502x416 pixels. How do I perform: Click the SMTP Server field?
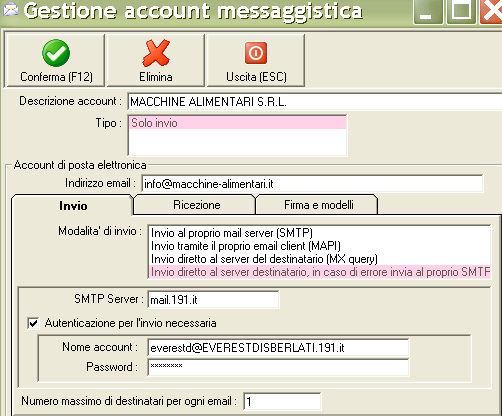pyautogui.click(x=213, y=300)
